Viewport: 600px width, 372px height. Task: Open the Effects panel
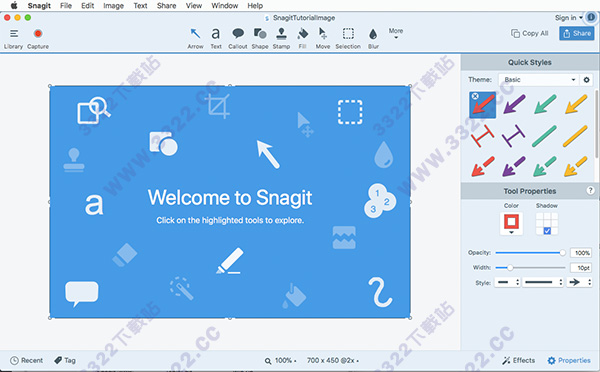pos(518,360)
